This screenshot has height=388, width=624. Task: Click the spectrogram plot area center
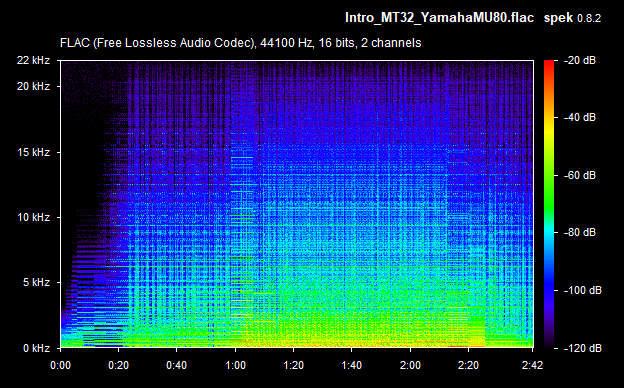pos(297,204)
